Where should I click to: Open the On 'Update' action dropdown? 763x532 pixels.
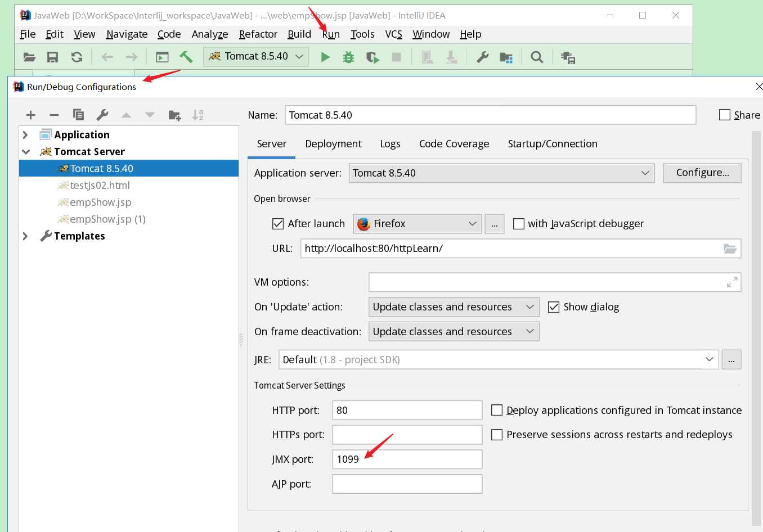[x=454, y=307]
